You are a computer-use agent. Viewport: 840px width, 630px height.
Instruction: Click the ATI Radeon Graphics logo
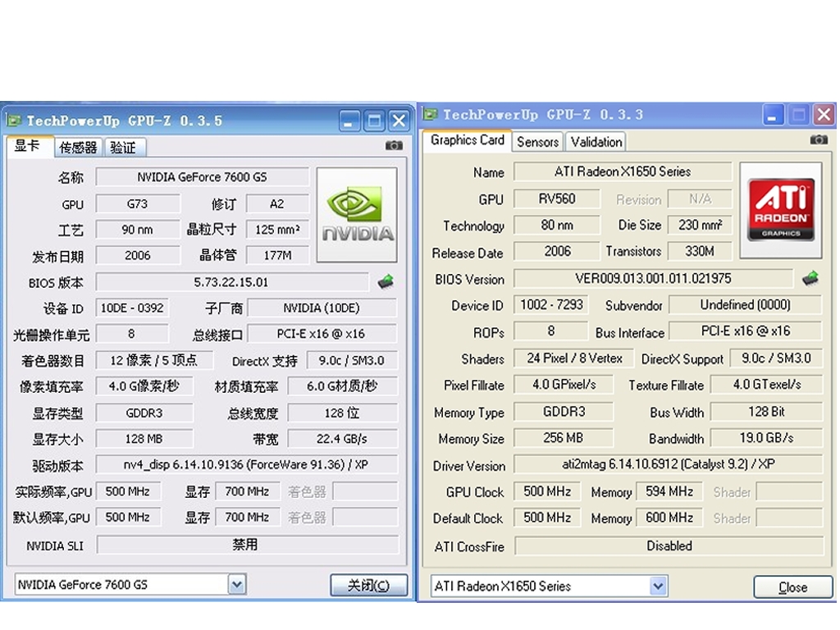tap(780, 210)
